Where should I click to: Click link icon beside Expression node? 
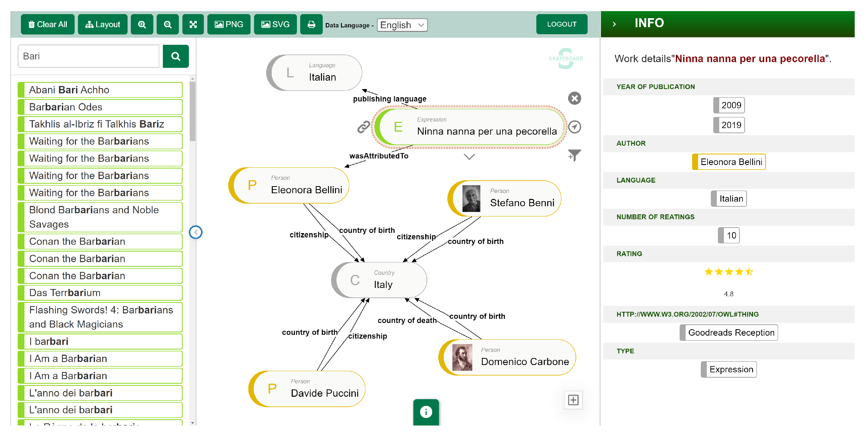coord(364,127)
